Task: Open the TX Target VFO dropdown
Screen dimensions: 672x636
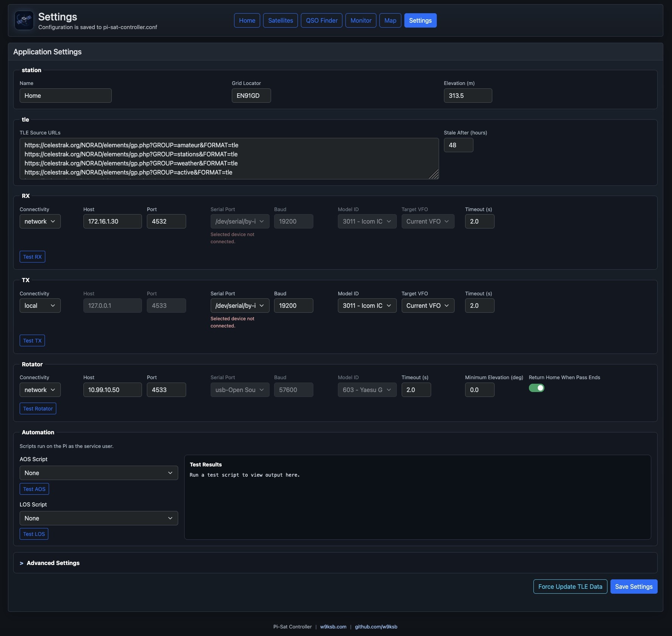Action: click(x=428, y=306)
